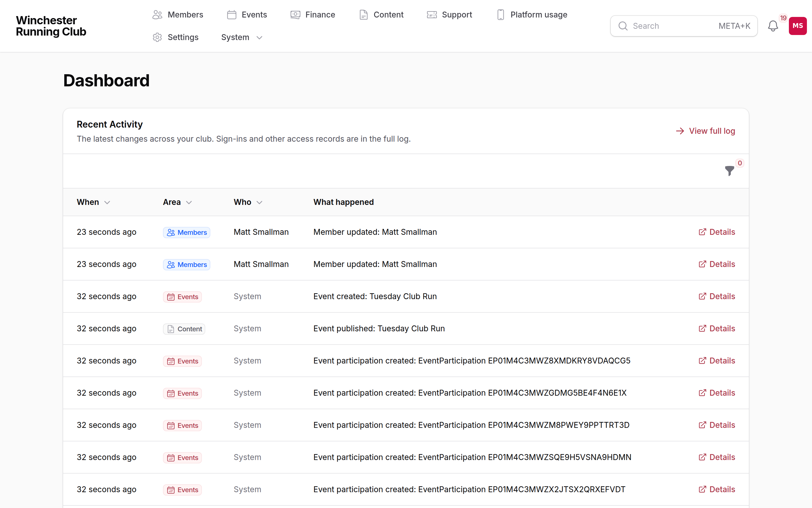Click the arrow icon beside View full log
The width and height of the screenshot is (812, 508).
(x=680, y=131)
